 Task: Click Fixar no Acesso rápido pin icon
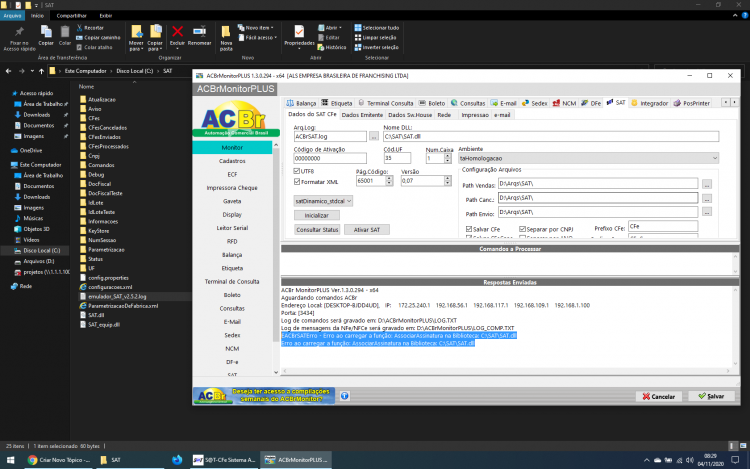coord(19,32)
